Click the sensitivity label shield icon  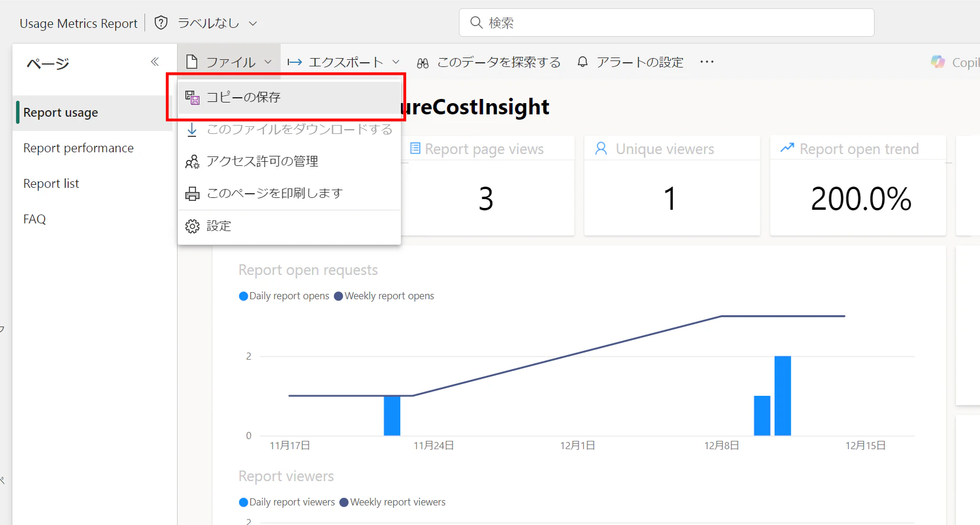click(x=161, y=23)
